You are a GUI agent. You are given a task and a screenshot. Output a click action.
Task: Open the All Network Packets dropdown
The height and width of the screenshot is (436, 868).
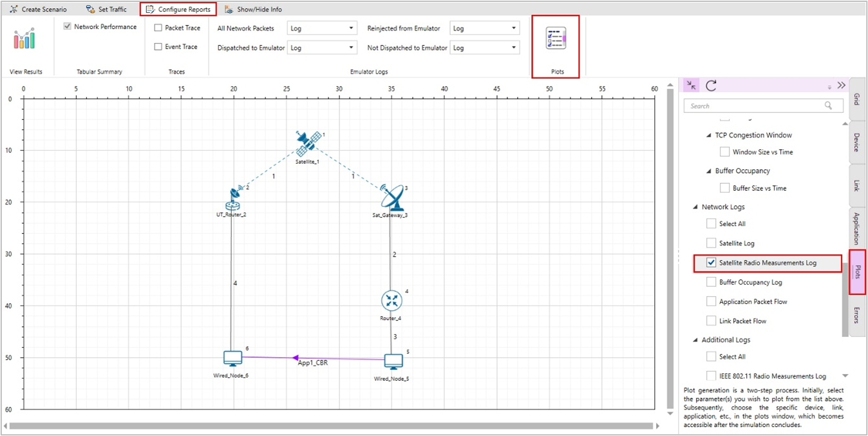tap(322, 28)
